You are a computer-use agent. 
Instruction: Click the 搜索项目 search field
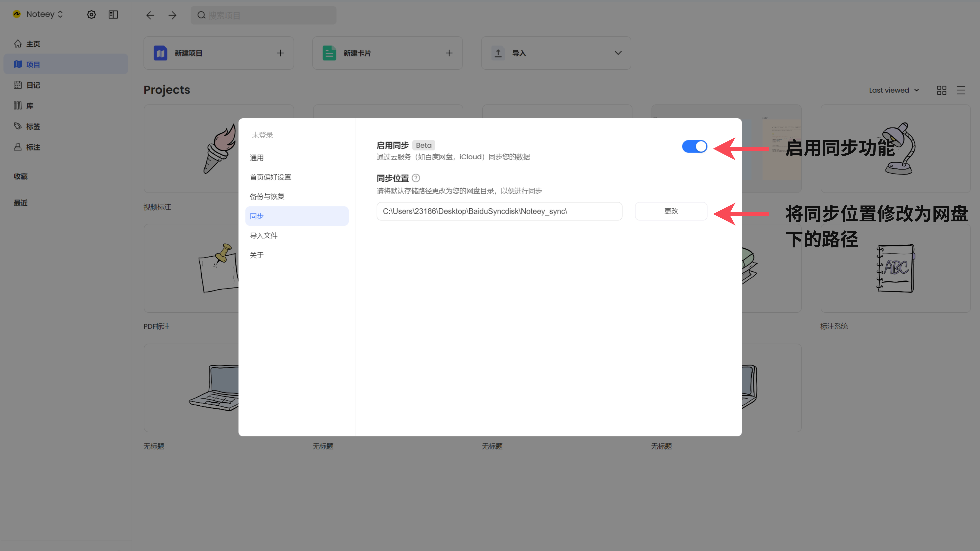[x=263, y=15]
